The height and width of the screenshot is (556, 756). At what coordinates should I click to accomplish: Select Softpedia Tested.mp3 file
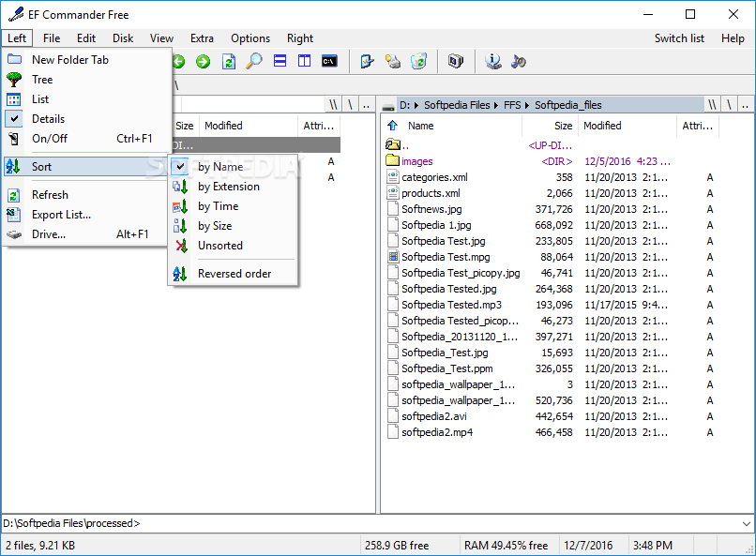pos(452,305)
